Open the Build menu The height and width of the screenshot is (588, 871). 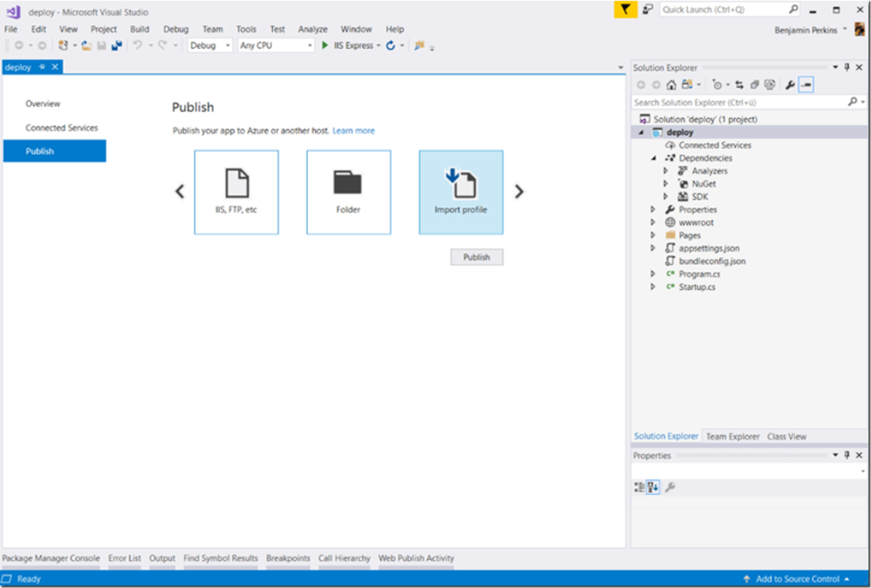[139, 29]
